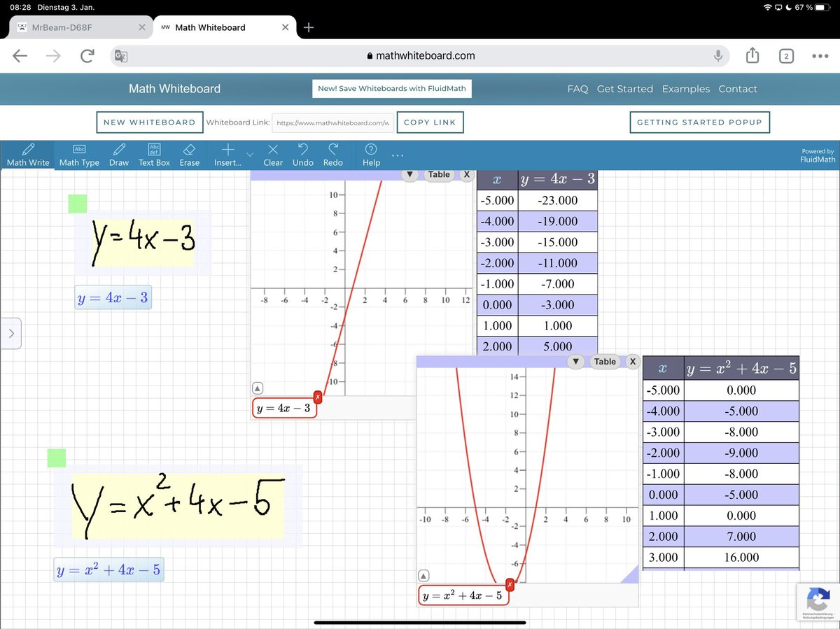This screenshot has width=840, height=629.
Task: Open the translate icon in address bar
Action: tap(120, 56)
